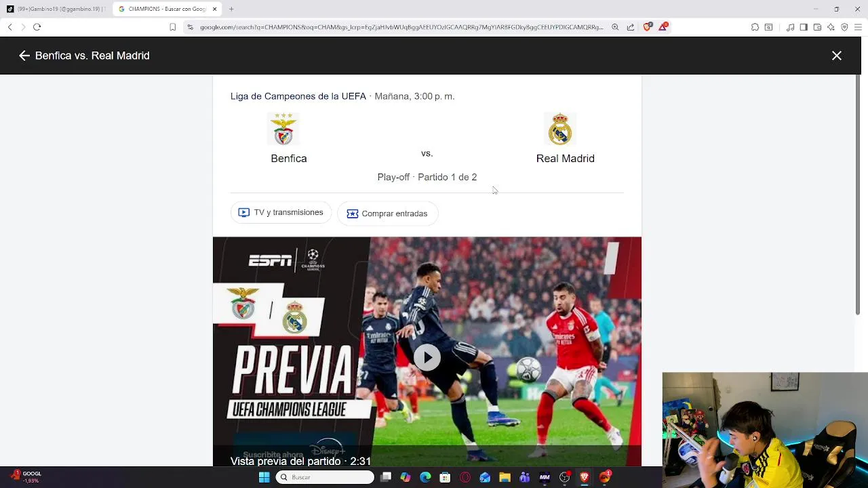Click the taskbar Buscar search box

[325, 477]
